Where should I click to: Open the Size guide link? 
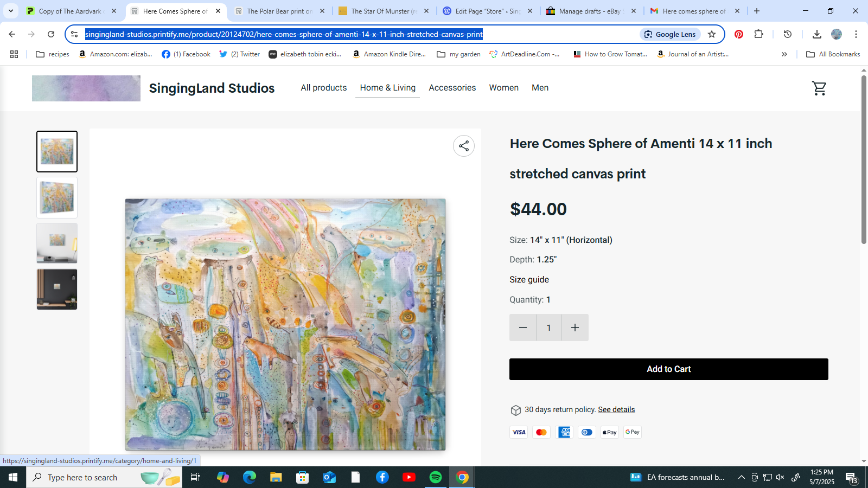click(x=529, y=280)
